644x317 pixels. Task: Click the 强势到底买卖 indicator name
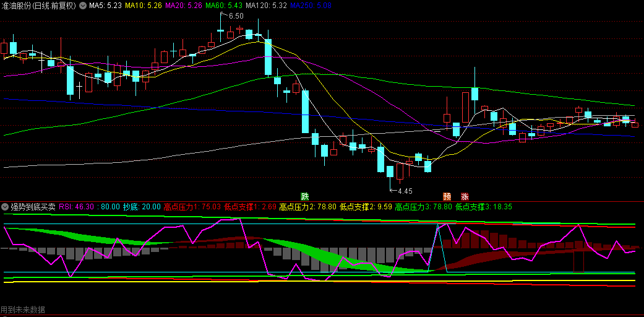click(x=33, y=206)
